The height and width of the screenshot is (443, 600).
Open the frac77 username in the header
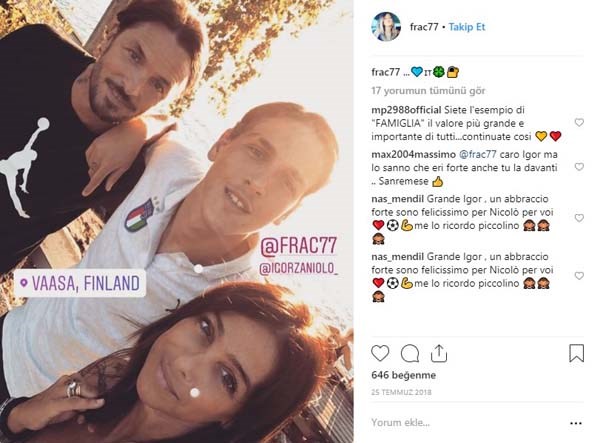(x=424, y=27)
